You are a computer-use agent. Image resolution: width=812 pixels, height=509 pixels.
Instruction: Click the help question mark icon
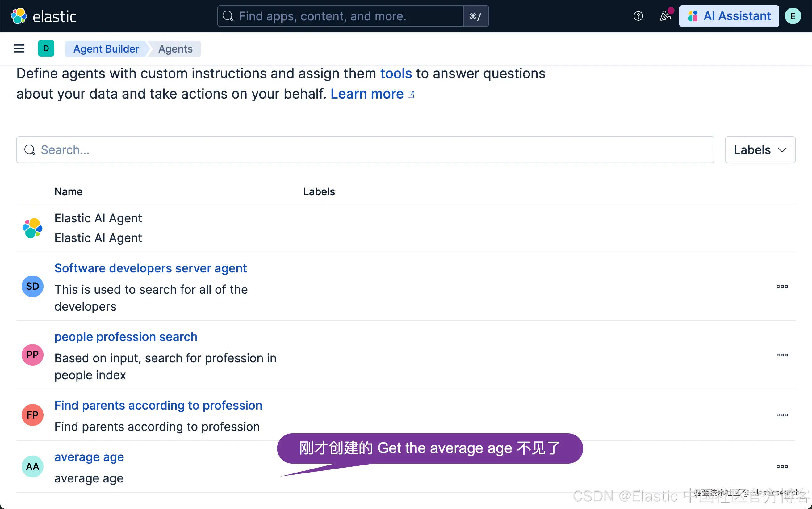(x=638, y=16)
